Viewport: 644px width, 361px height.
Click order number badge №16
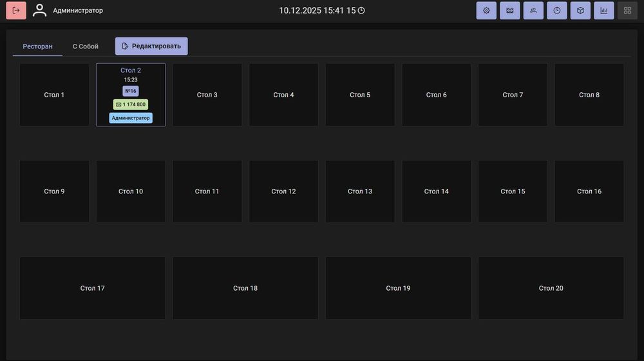tap(131, 91)
